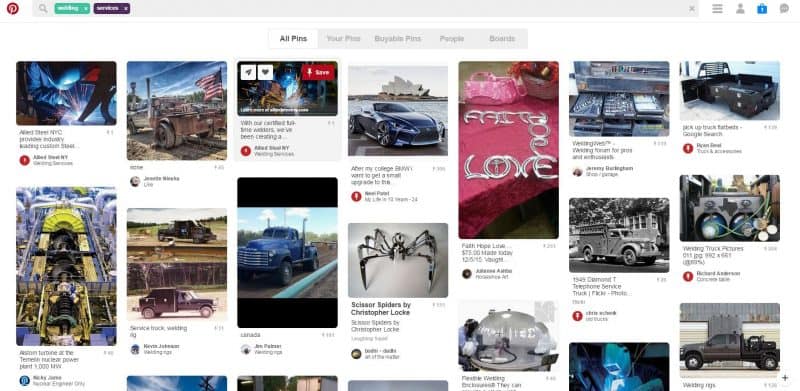The width and height of the screenshot is (800, 391).
Task: Open the welding truck tanks pin image
Action: pyautogui.click(x=730, y=208)
